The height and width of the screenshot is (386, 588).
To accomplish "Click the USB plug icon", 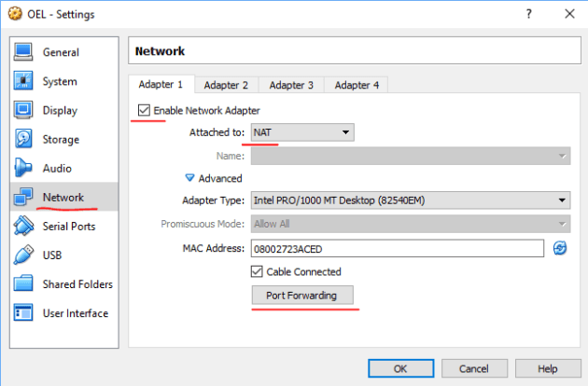I will tap(23, 255).
